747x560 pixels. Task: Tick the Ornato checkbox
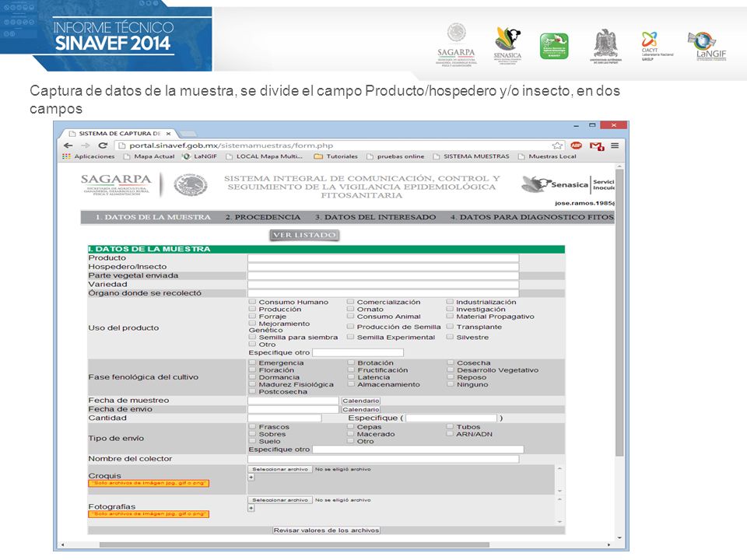click(x=351, y=309)
